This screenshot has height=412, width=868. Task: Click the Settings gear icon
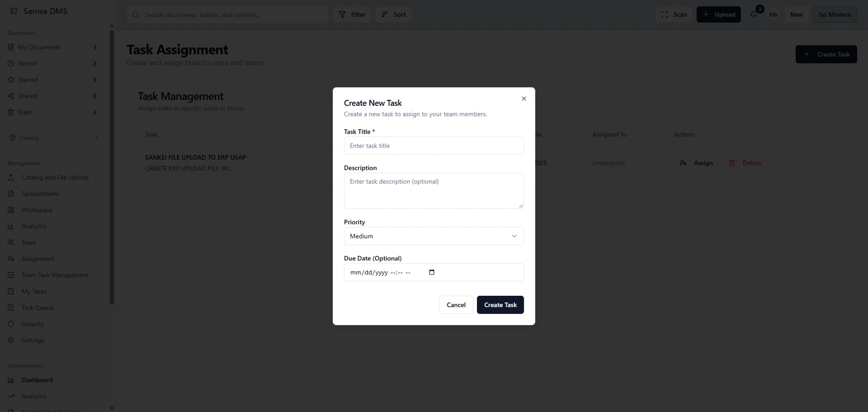pyautogui.click(x=11, y=340)
